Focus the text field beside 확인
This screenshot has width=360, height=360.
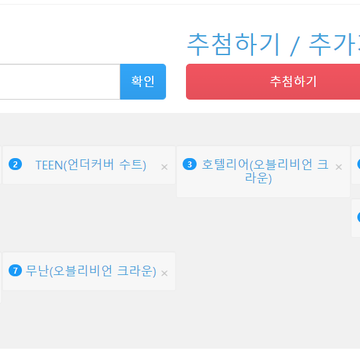[60, 82]
